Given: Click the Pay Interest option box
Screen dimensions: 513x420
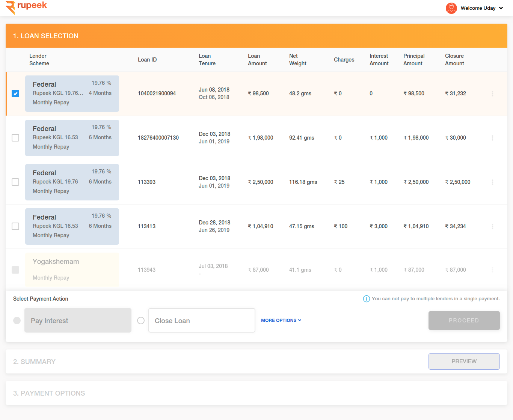Looking at the screenshot, I should pos(78,321).
